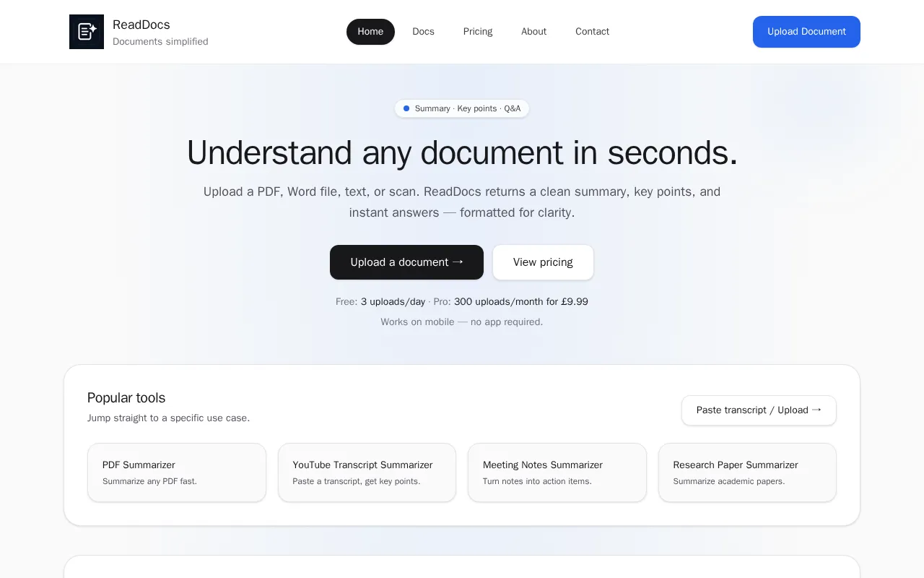The height and width of the screenshot is (578, 924).
Task: Click the 'Works on mobile — no app required.' text
Action: (462, 322)
